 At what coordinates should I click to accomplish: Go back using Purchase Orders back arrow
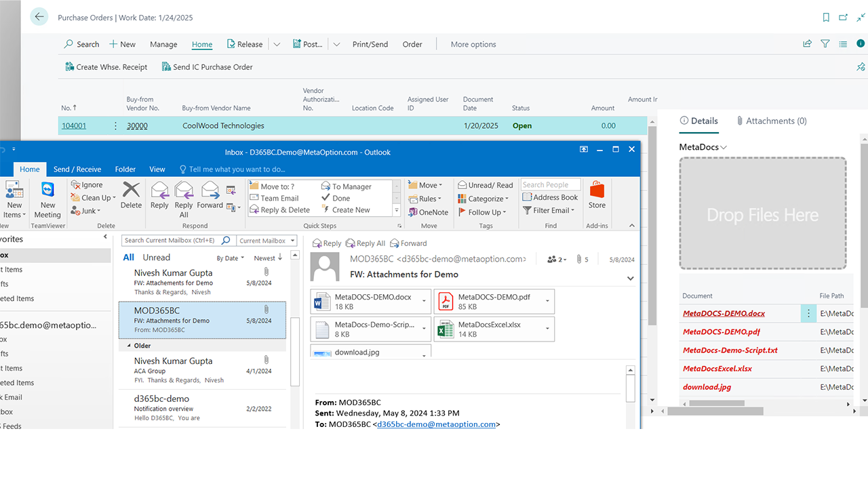click(x=39, y=17)
